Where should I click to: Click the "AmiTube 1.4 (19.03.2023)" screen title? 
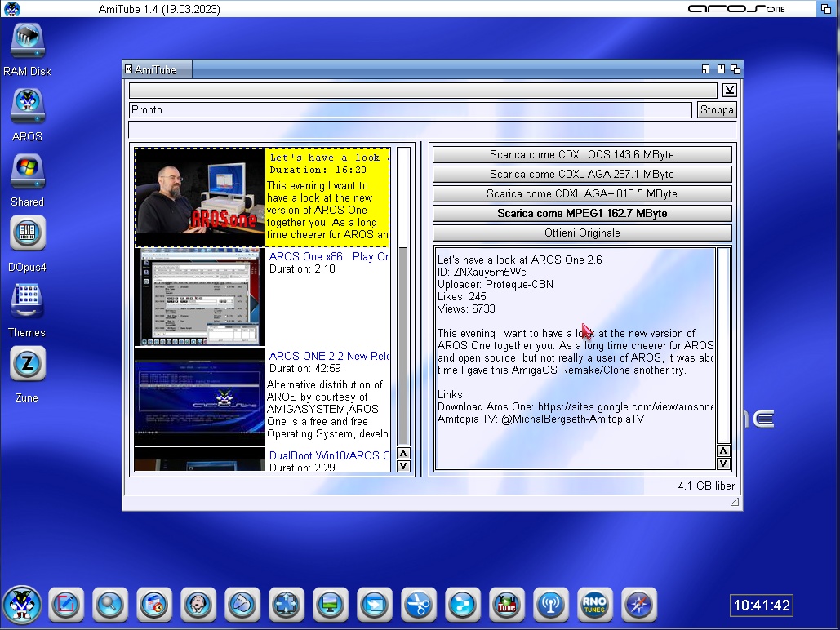pyautogui.click(x=159, y=9)
